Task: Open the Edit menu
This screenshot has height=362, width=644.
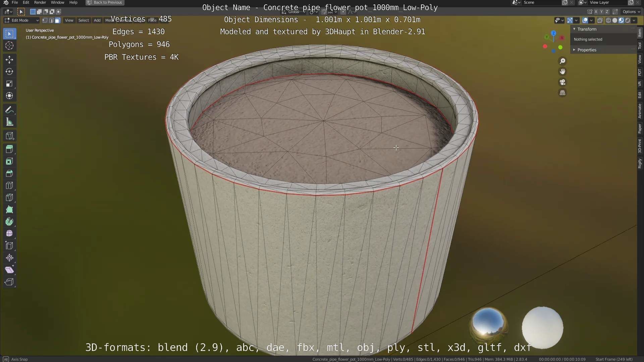Action: tap(26, 2)
